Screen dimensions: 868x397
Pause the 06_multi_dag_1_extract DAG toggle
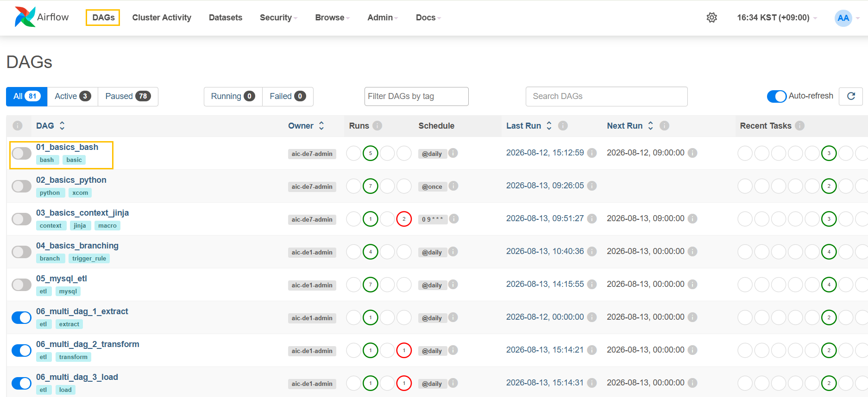point(21,317)
